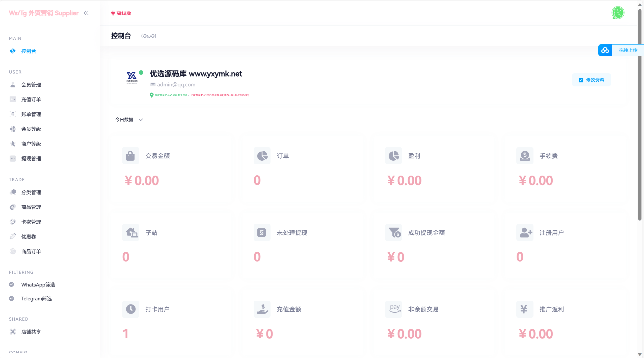Open the 商品管理 product management icon
The width and height of the screenshot is (644, 358).
tap(13, 207)
